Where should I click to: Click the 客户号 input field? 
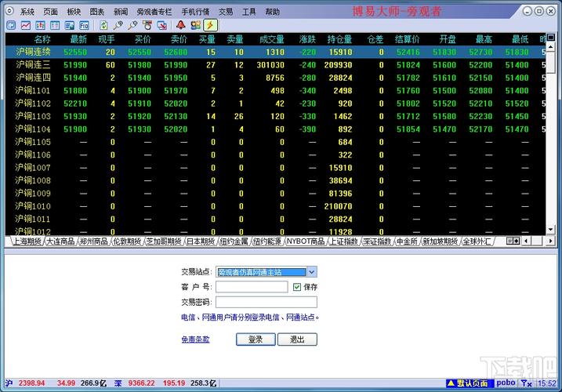252,287
